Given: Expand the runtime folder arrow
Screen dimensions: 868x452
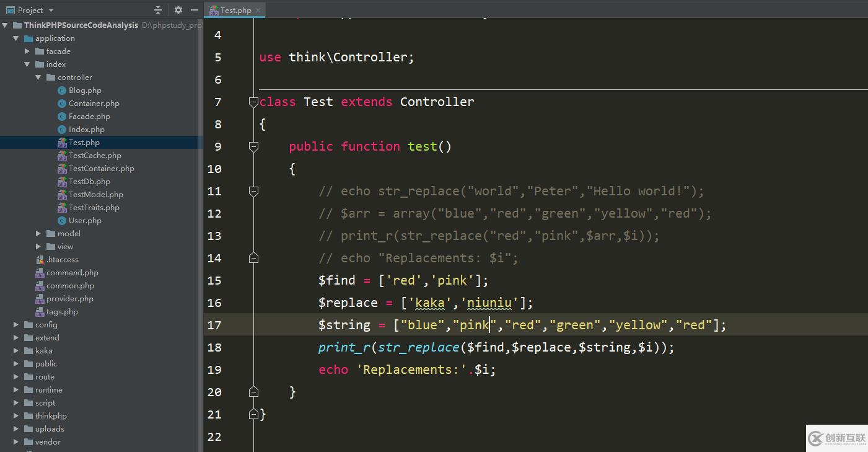Looking at the screenshot, I should point(16,390).
